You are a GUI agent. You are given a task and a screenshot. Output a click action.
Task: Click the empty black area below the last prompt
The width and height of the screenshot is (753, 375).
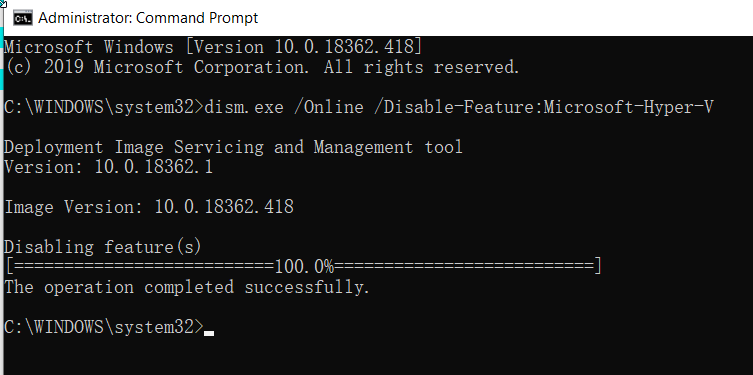click(x=376, y=356)
